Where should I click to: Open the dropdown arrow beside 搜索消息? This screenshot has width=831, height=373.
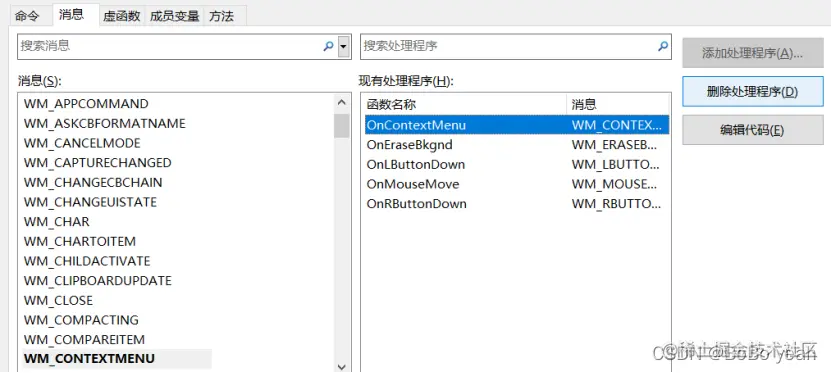pyautogui.click(x=344, y=47)
